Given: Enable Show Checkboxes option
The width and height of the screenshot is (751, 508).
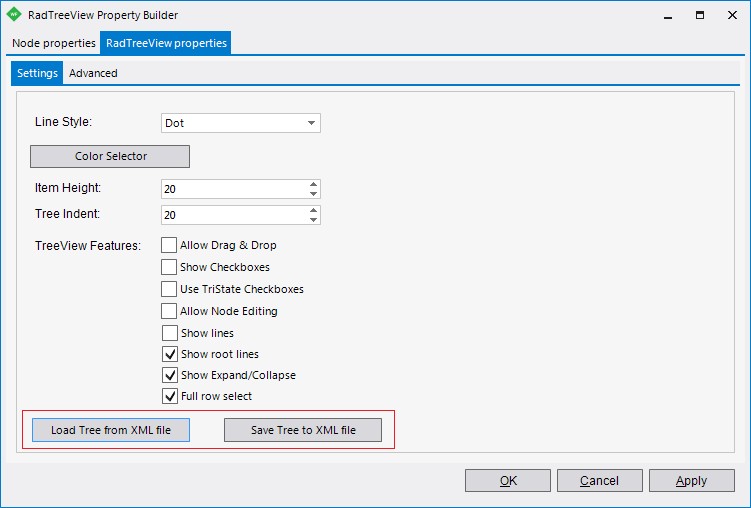Looking at the screenshot, I should click(169, 267).
